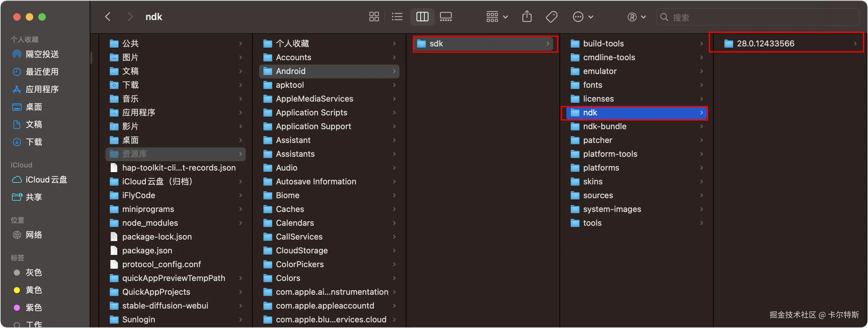Select the CloudStorage folder
This screenshot has width=868, height=328.
pyautogui.click(x=329, y=251)
